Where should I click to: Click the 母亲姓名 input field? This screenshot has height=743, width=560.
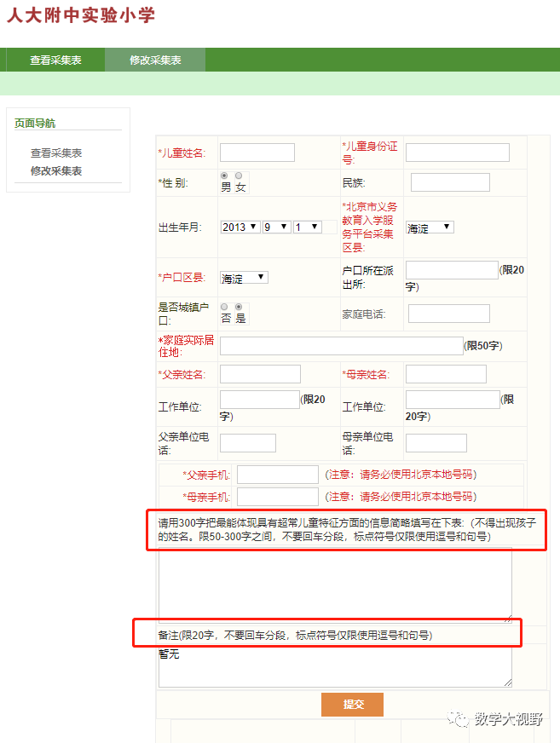coord(446,374)
